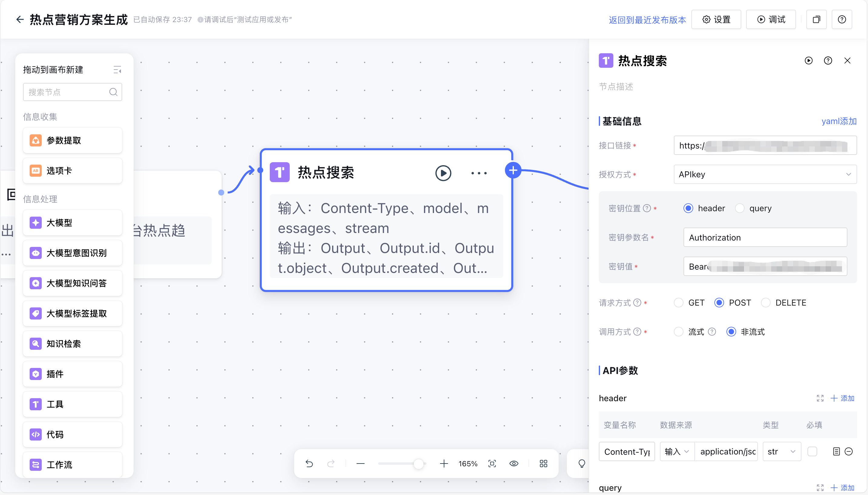
Task: Open the node's three-dot more menu
Action: pyautogui.click(x=479, y=173)
